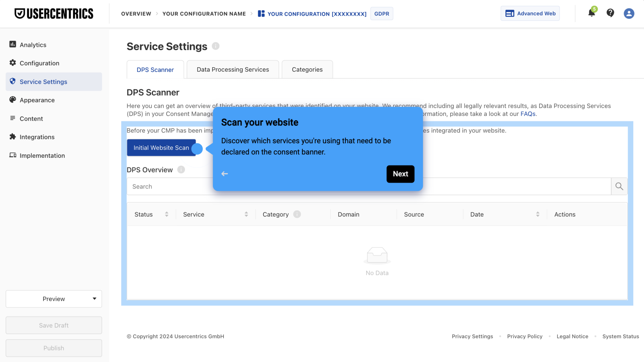Image resolution: width=644 pixels, height=362 pixels.
Task: Click the info icon next to Service Settings
Action: coord(216,46)
